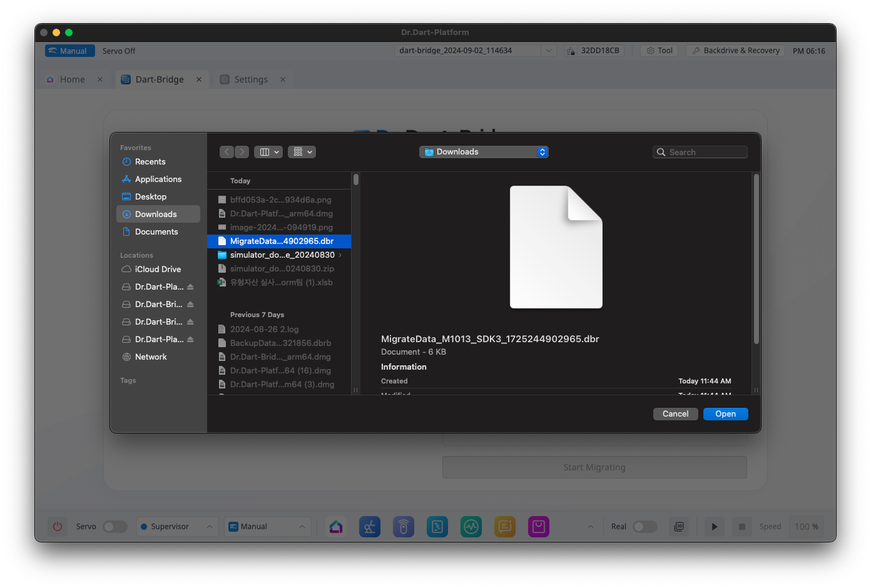Click the magenta store bag icon
The height and width of the screenshot is (588, 871).
[538, 527]
